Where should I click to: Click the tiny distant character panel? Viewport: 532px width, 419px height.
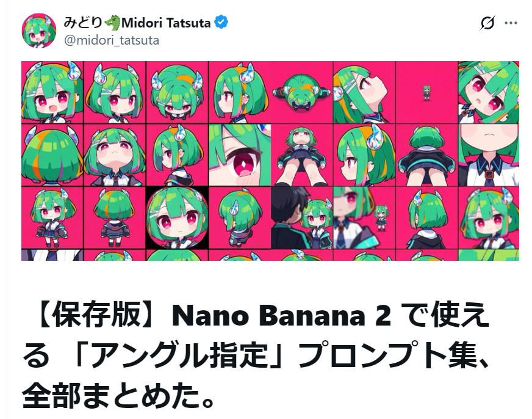426,92
